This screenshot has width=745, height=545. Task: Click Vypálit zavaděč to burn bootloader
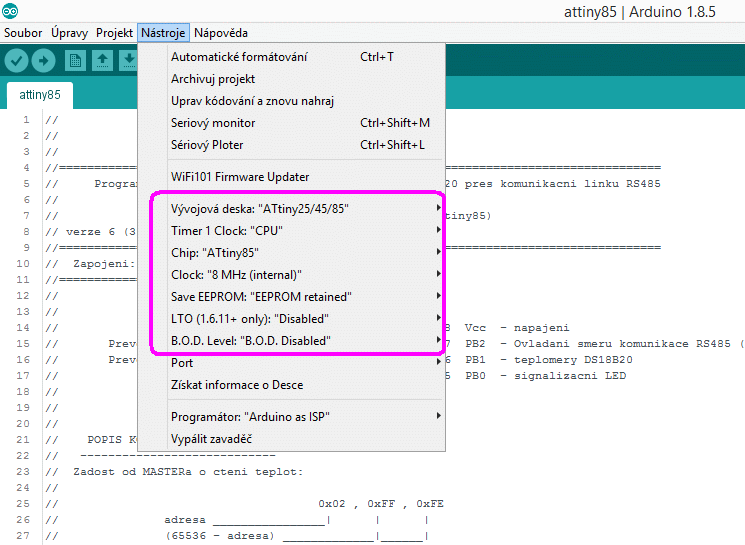[291, 439]
